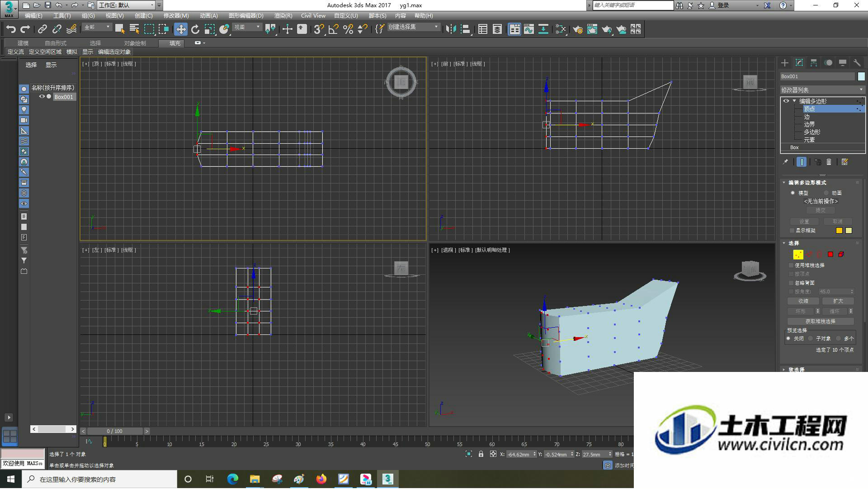Screen dimensions: 868x489
Task: Toggle Window/Crossing selection icon
Action: (x=164, y=29)
